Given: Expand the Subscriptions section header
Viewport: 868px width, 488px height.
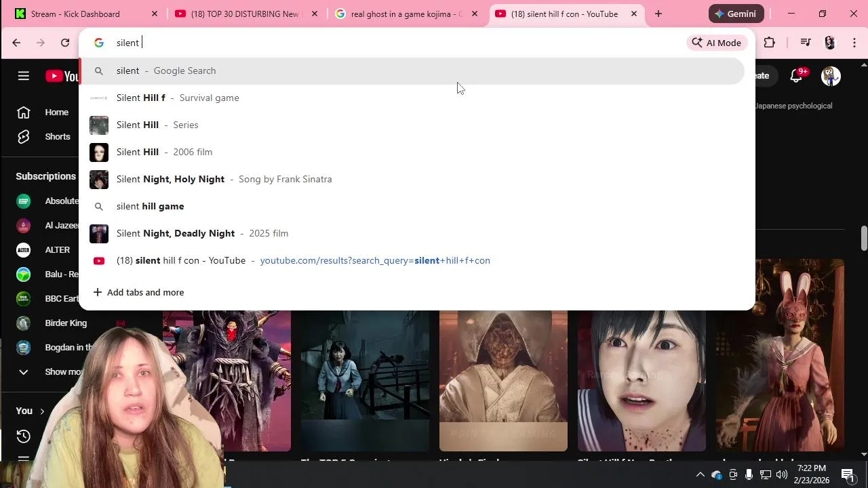Looking at the screenshot, I should pyautogui.click(x=45, y=176).
